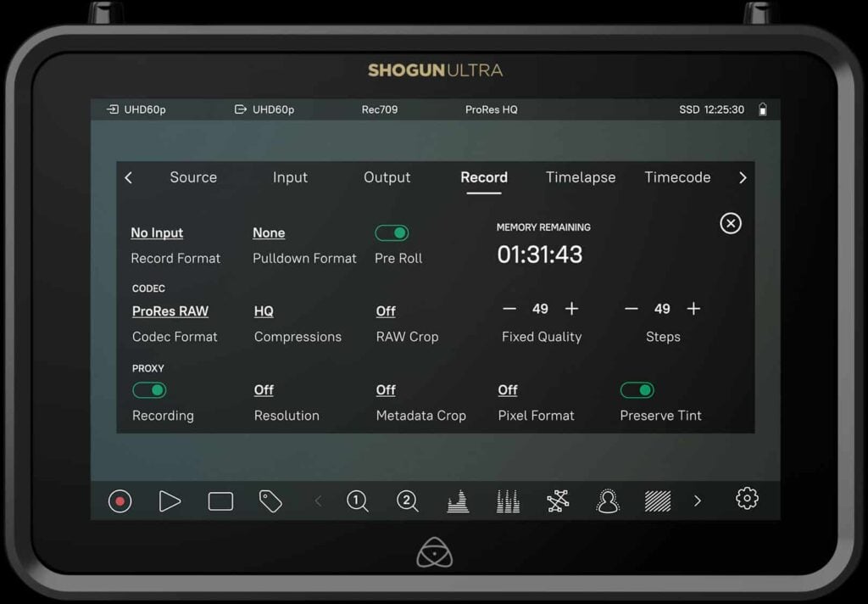
Task: Switch to the Timelapse tab
Action: point(581,177)
